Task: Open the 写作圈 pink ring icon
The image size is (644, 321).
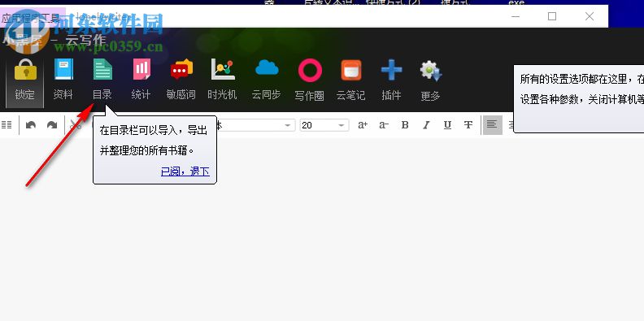Action: point(310,70)
